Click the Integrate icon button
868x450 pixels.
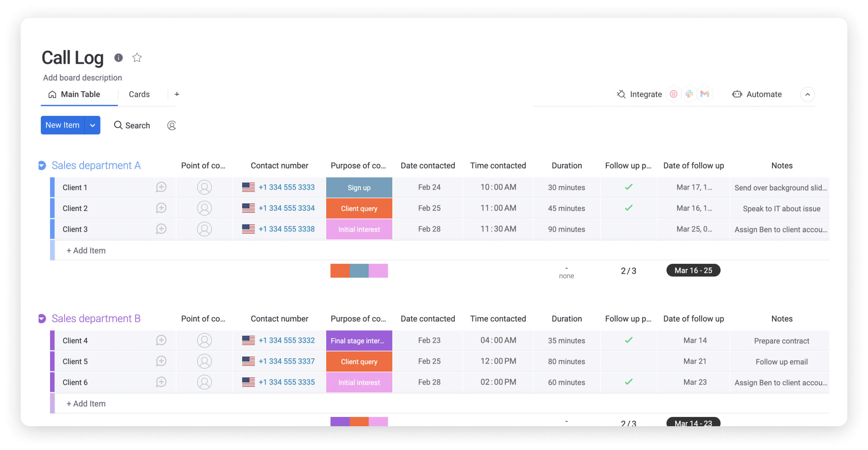(x=621, y=93)
